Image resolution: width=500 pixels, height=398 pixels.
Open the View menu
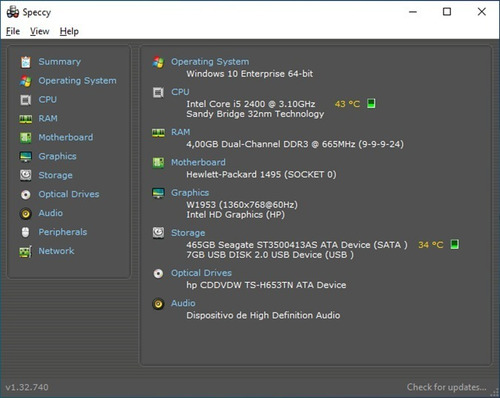pos(40,31)
